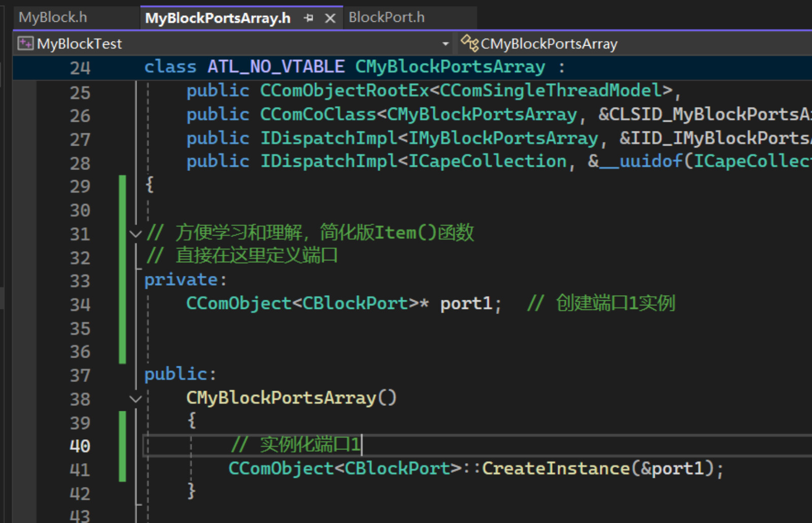Switch to the MyBlock.h tab

[x=53, y=17]
